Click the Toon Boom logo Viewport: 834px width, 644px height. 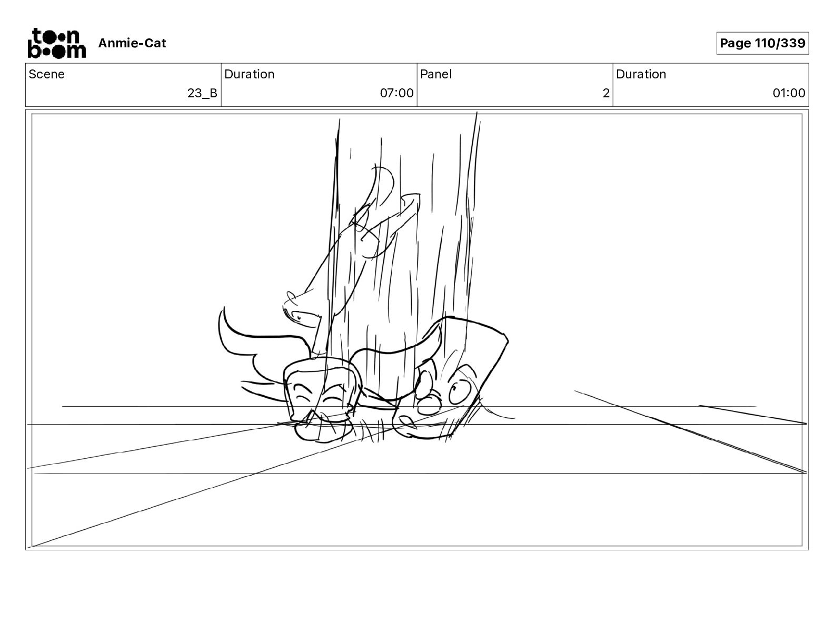tap(56, 43)
